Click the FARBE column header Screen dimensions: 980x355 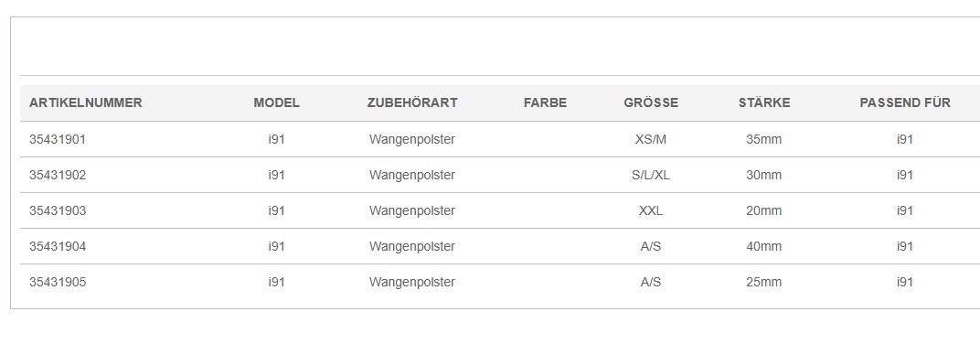[x=545, y=103]
